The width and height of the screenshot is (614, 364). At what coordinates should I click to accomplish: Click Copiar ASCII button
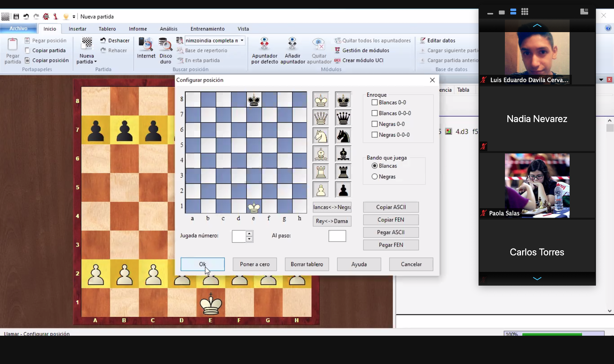pyautogui.click(x=391, y=207)
